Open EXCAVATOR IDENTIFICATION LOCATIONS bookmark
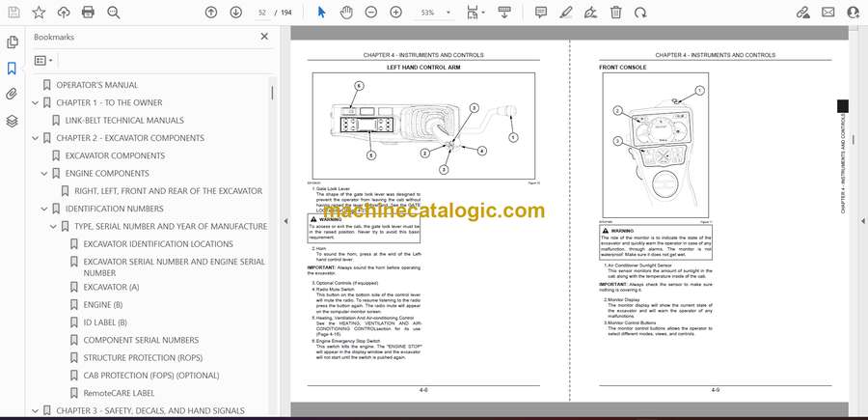868x420 pixels. [x=158, y=244]
